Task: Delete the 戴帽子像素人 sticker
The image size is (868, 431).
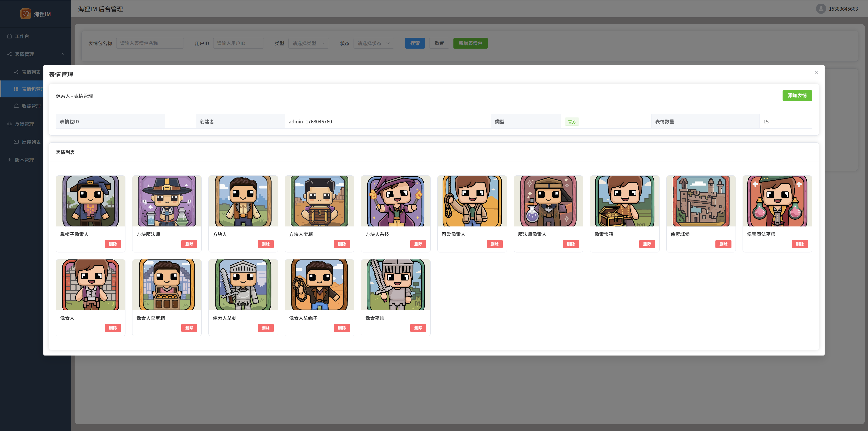Action: tap(113, 244)
